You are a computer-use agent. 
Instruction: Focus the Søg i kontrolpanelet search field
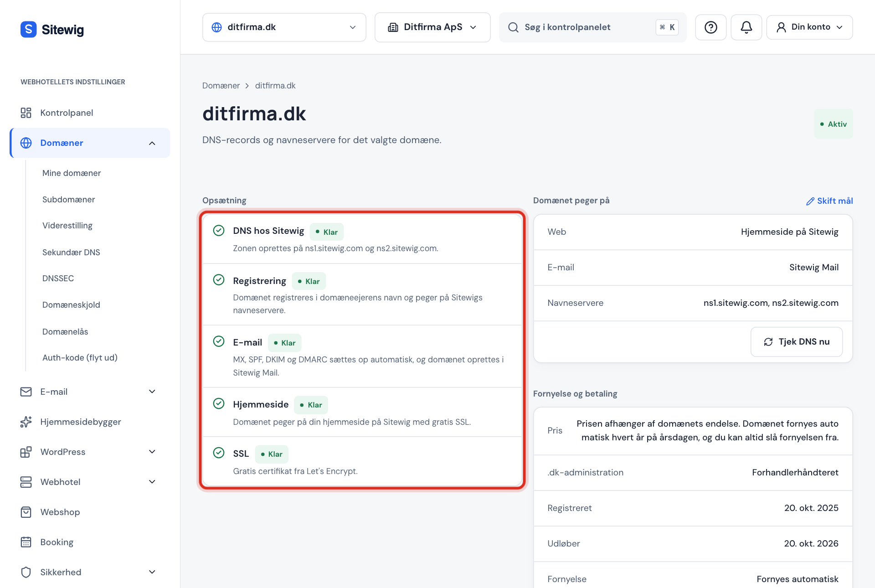click(592, 27)
